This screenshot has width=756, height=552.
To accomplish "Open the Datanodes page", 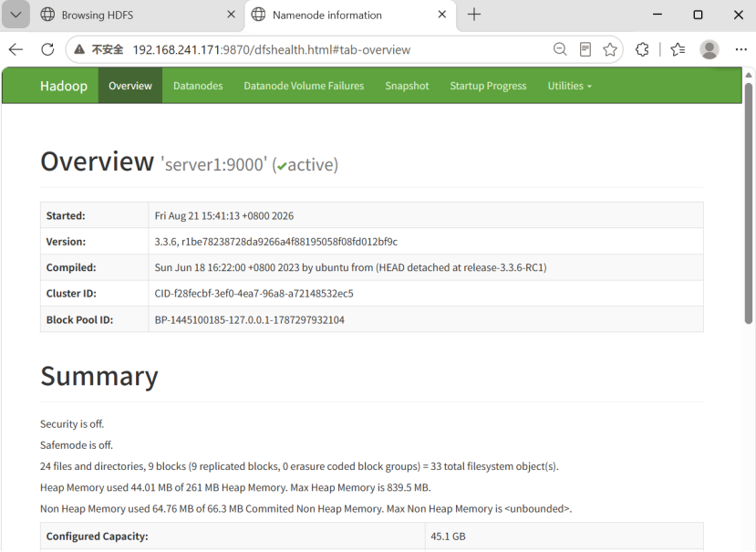I will point(198,86).
